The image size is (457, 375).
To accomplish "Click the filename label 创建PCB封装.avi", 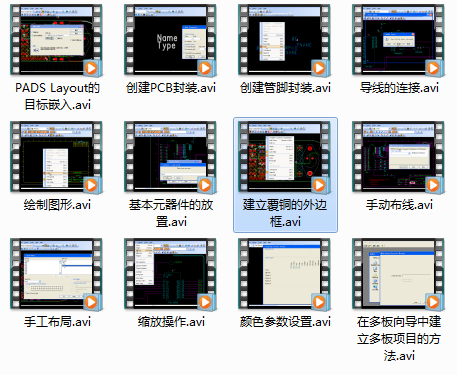I will (171, 88).
